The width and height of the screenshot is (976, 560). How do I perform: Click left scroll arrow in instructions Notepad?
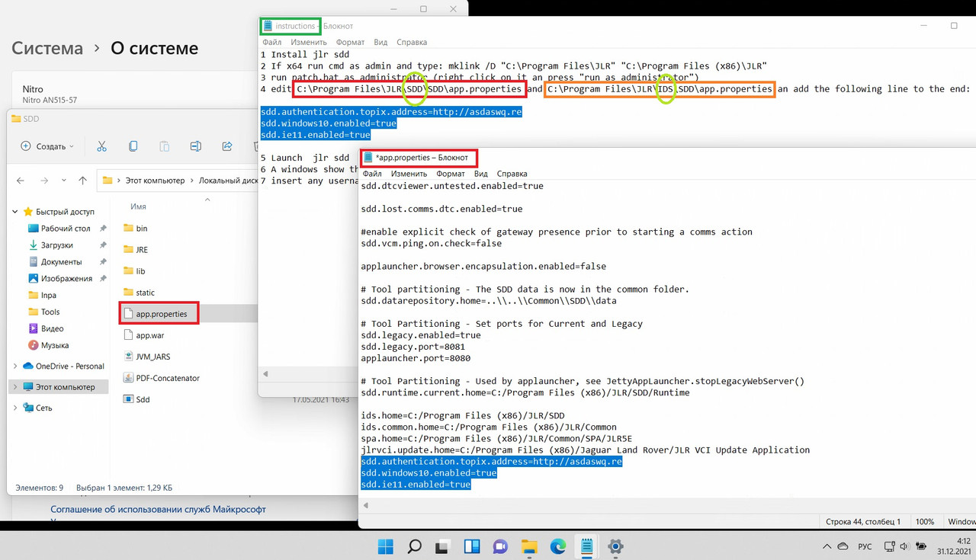click(x=265, y=374)
